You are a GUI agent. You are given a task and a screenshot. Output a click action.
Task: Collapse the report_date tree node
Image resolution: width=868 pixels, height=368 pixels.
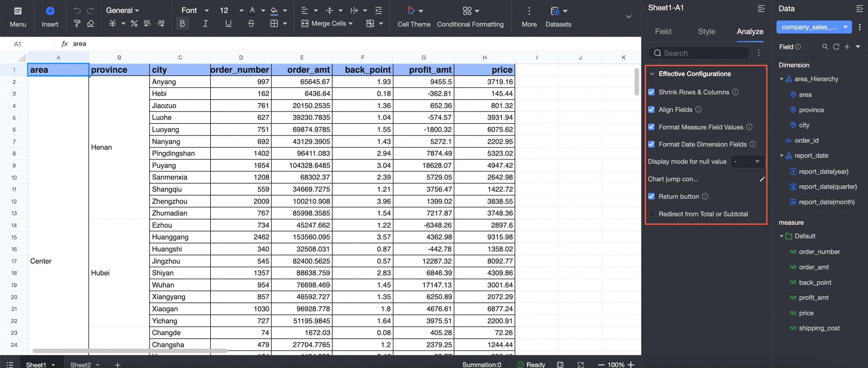[781, 155]
